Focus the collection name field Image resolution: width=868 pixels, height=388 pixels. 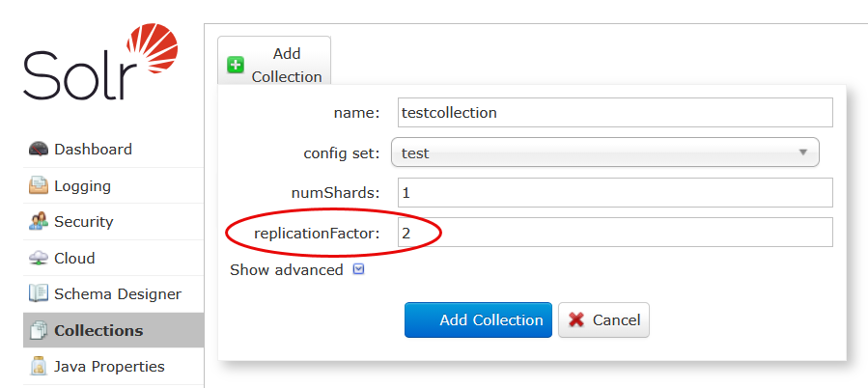pyautogui.click(x=614, y=113)
